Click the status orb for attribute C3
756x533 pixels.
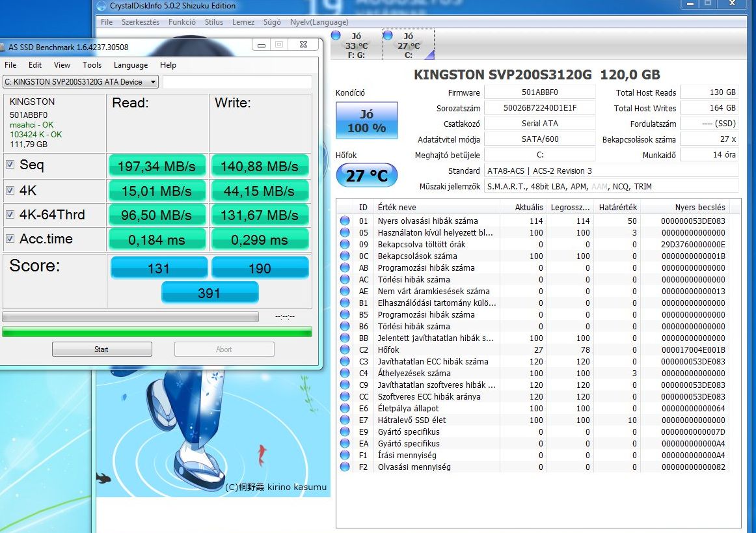point(345,361)
